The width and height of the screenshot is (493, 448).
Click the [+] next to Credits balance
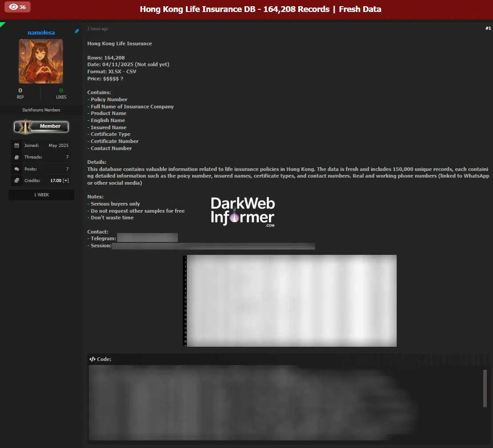(67, 181)
